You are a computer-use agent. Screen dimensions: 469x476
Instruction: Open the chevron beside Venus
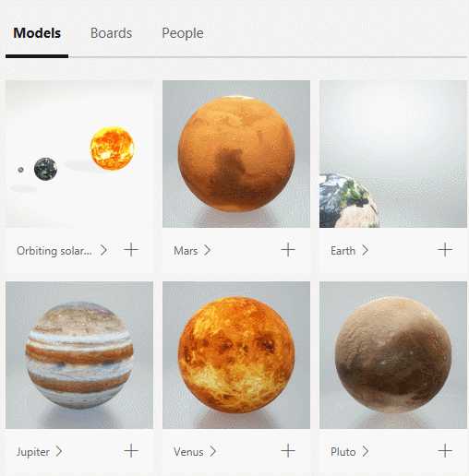click(x=212, y=451)
